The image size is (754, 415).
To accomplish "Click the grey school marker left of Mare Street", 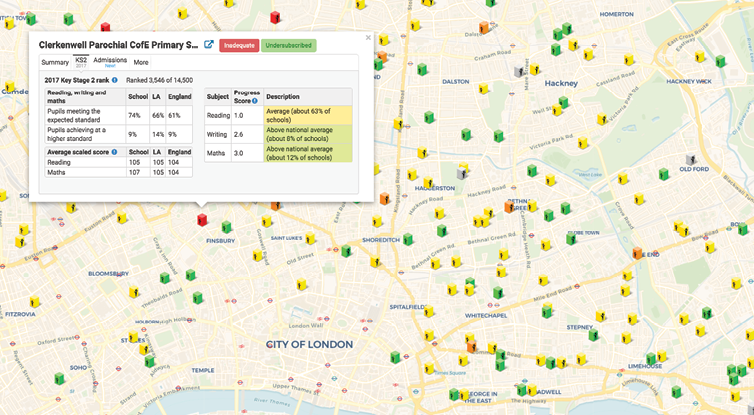I will (518, 71).
